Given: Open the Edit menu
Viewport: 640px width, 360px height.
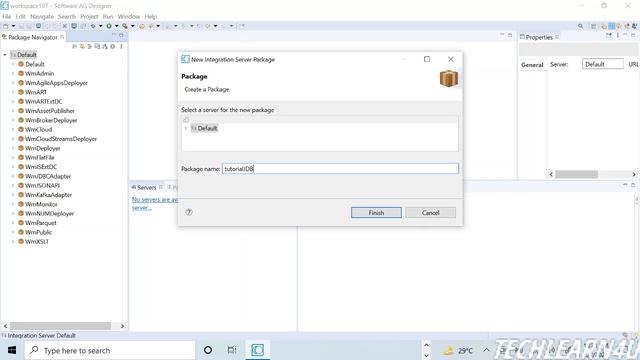Looking at the screenshot, I should pos(20,16).
